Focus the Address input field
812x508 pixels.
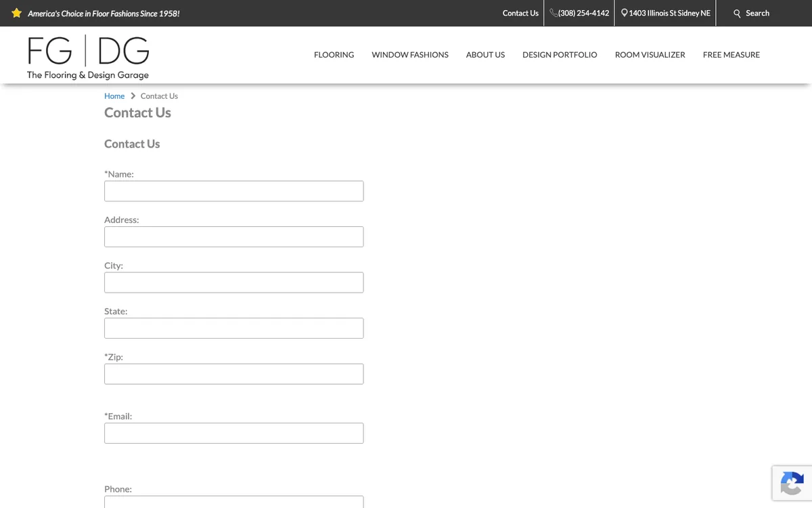233,236
